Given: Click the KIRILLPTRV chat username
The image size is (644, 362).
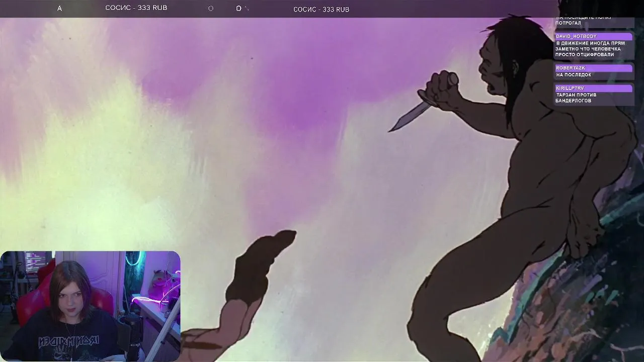Looking at the screenshot, I should [570, 88].
